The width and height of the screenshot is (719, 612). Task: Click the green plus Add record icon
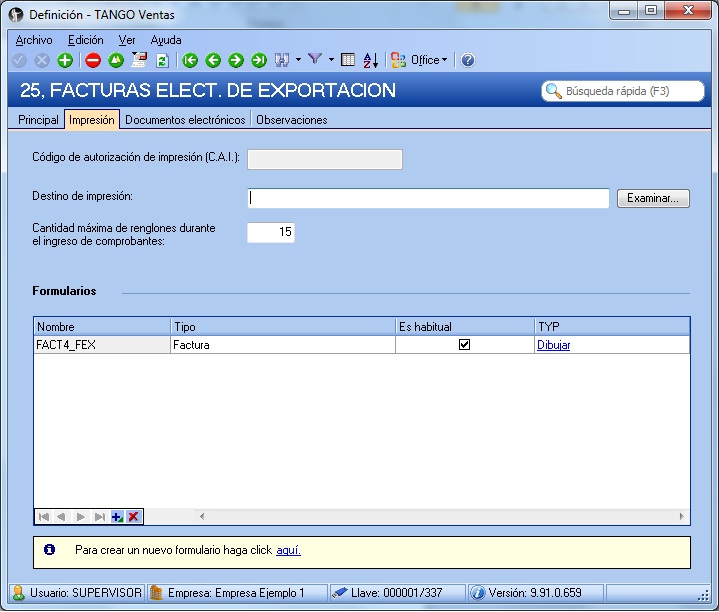[65, 60]
